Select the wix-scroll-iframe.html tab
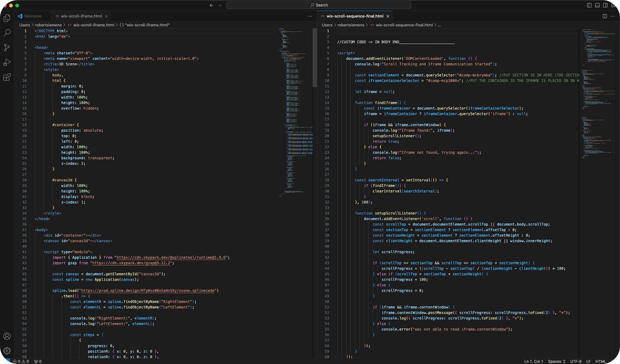Viewport: 620px width, 364px height. click(81, 16)
